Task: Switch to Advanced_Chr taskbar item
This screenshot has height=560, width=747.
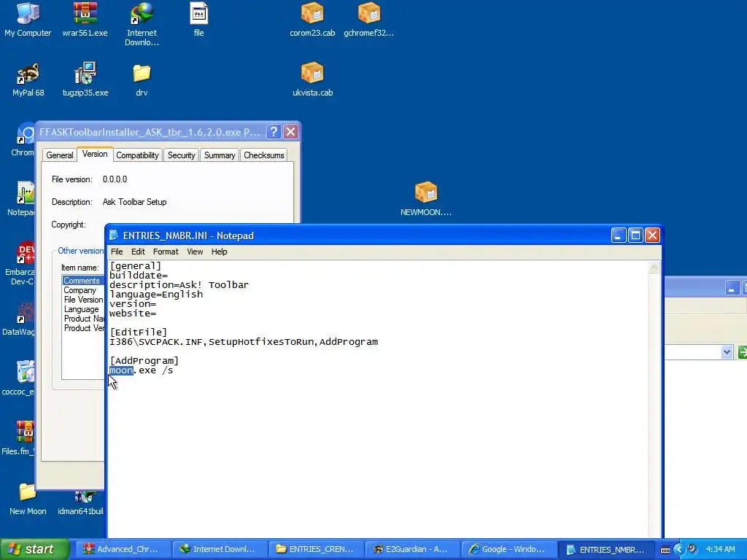Action: (123, 549)
